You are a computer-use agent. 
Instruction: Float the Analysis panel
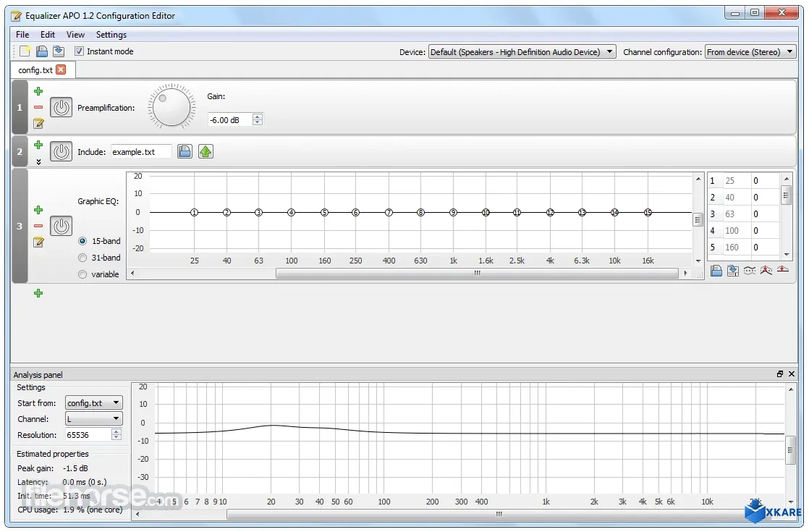click(780, 374)
